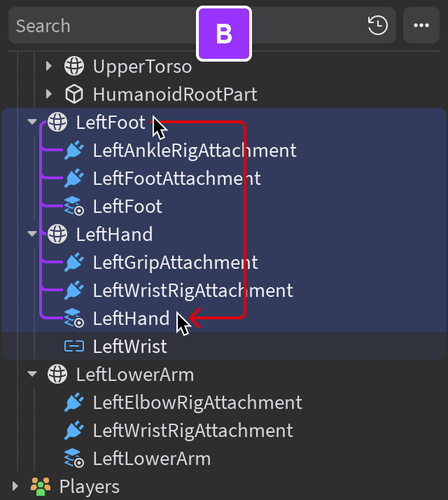Viewport: 448px width, 500px height.
Task: Click the LeftFoot wrap layer icon
Action: [73, 206]
